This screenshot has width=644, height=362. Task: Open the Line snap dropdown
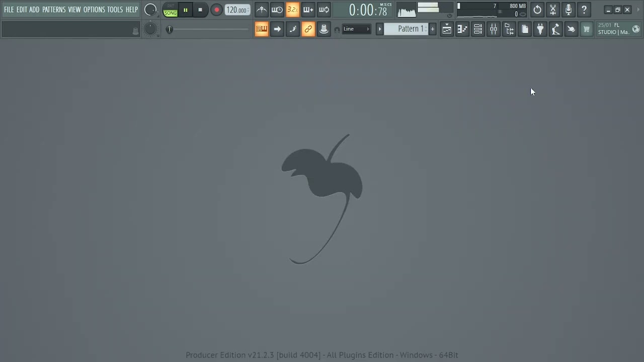(356, 29)
